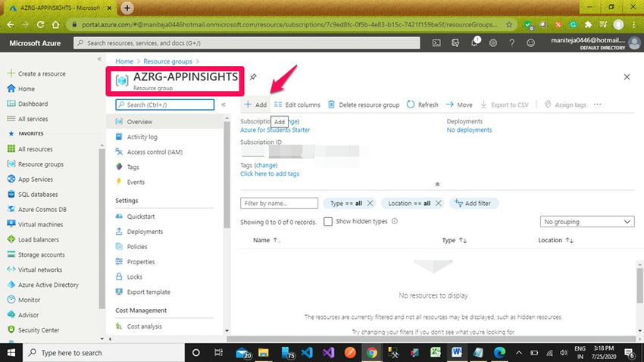
Task: Open the notifications bell
Action: click(474, 42)
